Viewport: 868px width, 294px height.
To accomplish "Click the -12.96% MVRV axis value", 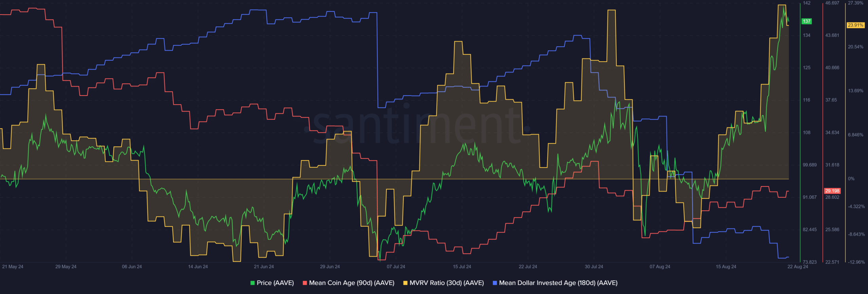I will pos(856,262).
